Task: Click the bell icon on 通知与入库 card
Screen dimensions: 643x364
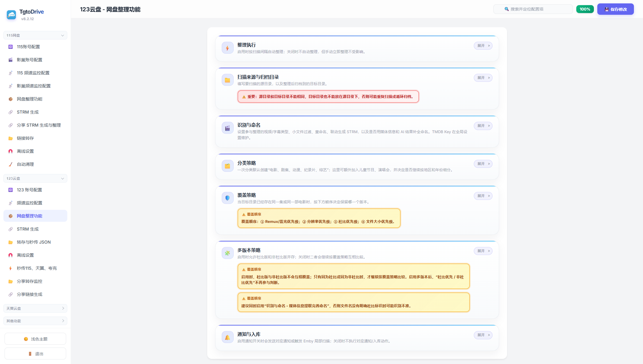Action: (227, 337)
